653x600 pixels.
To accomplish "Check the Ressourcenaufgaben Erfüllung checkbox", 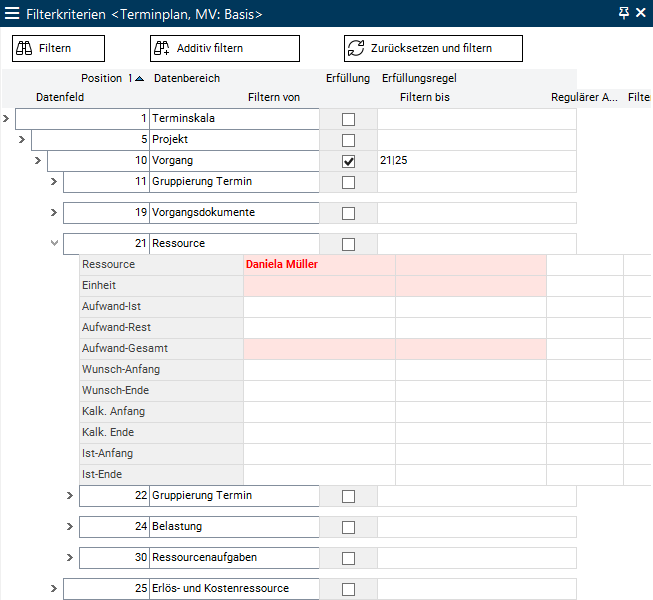I will (x=348, y=558).
